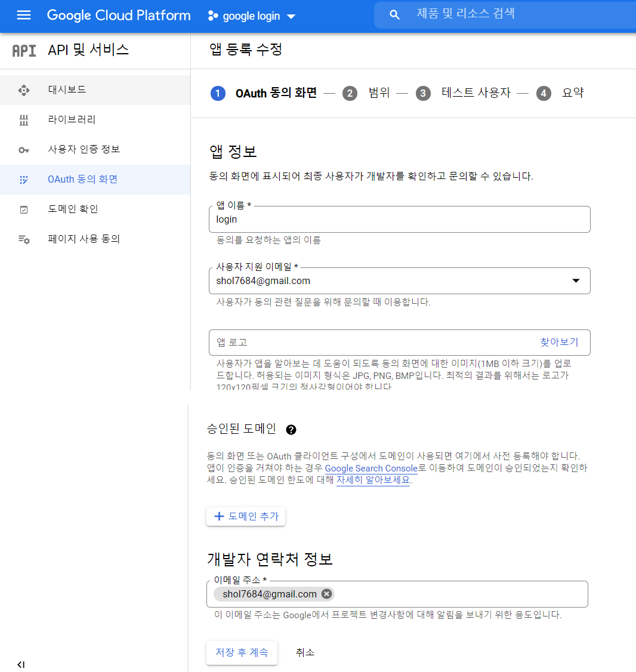Click the 이메일 주소 input field

[397, 594]
